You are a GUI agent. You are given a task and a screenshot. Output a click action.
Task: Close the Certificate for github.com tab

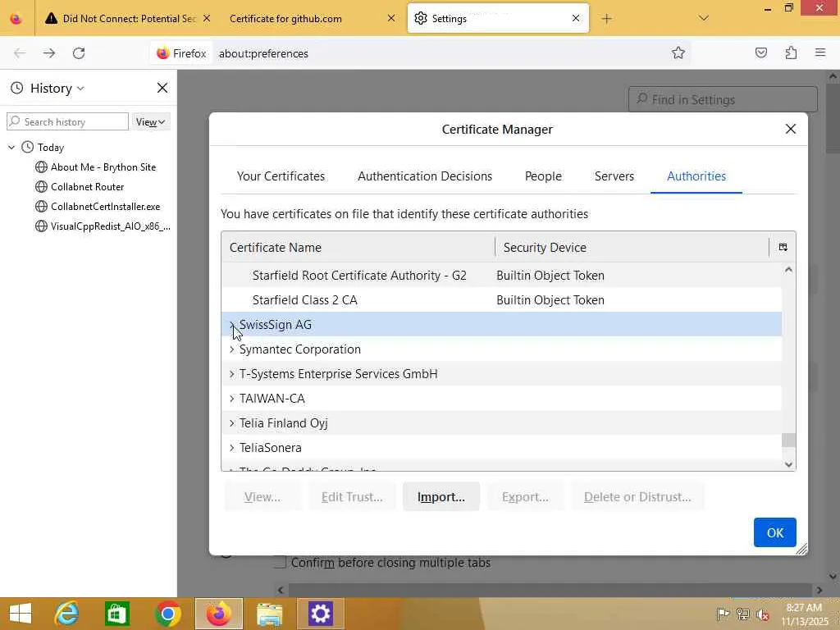pyautogui.click(x=391, y=18)
